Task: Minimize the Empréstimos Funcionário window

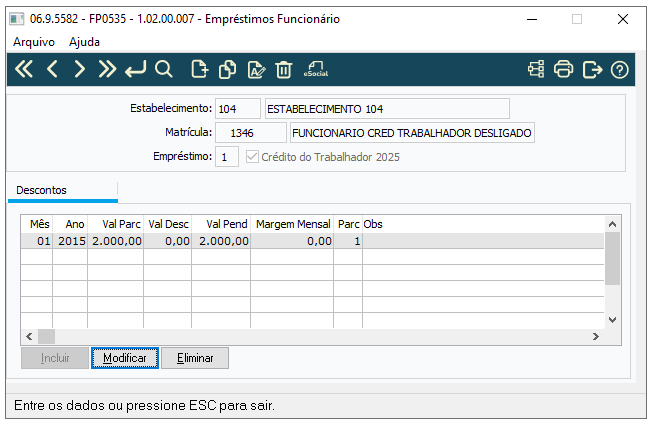Action: [x=532, y=19]
